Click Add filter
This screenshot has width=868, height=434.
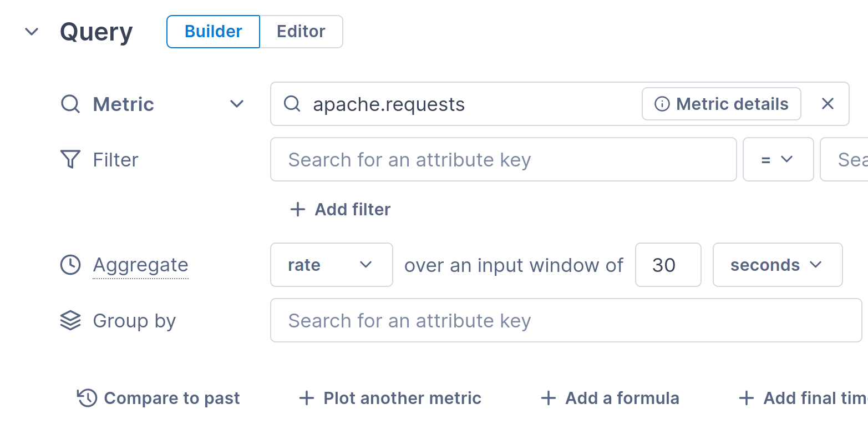click(x=341, y=209)
